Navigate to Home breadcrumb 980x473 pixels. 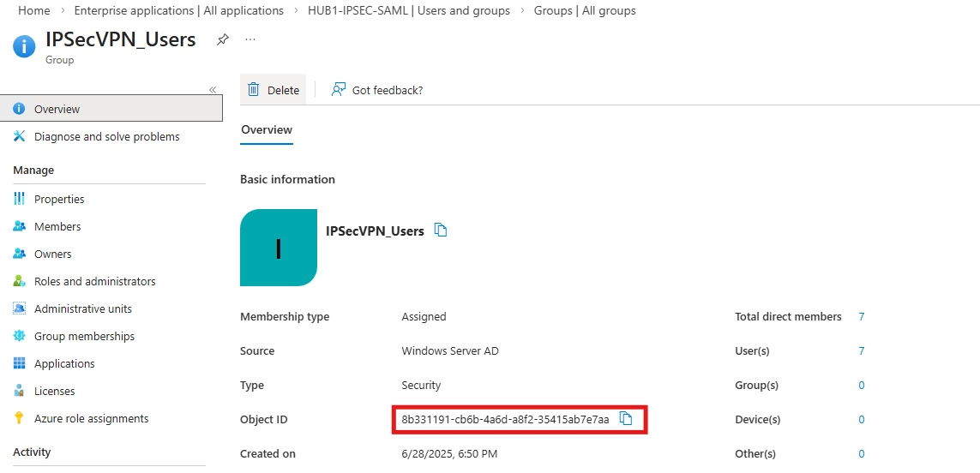click(33, 10)
